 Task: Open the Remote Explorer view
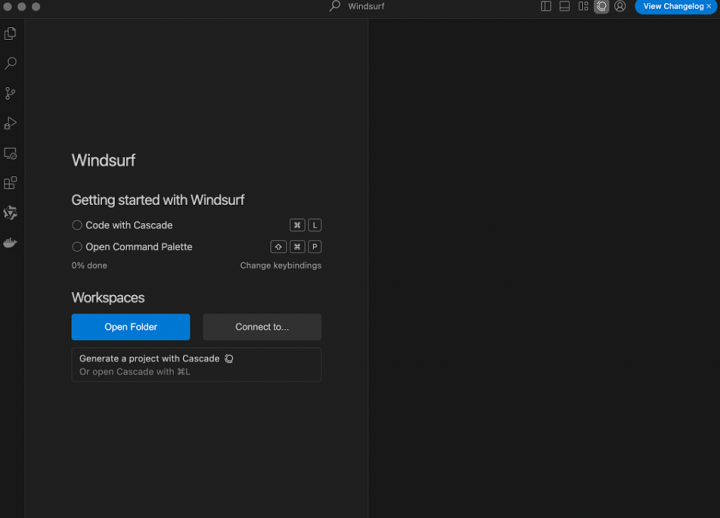point(10,154)
